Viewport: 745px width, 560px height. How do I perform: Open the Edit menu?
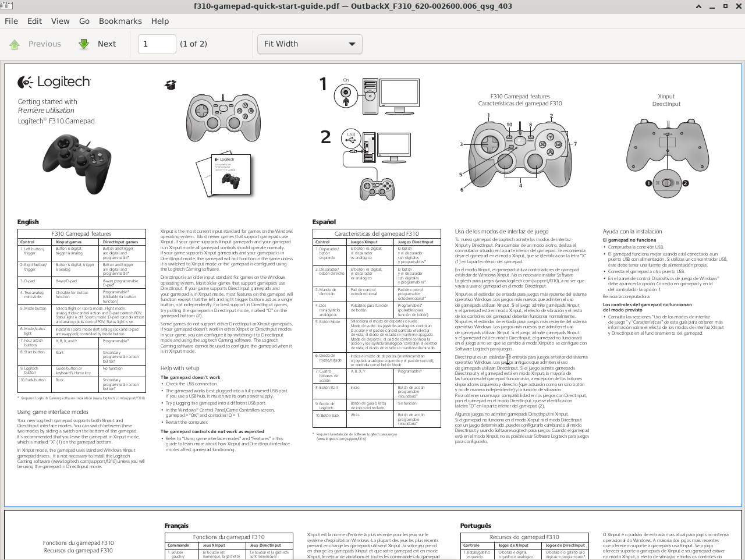[x=34, y=21]
